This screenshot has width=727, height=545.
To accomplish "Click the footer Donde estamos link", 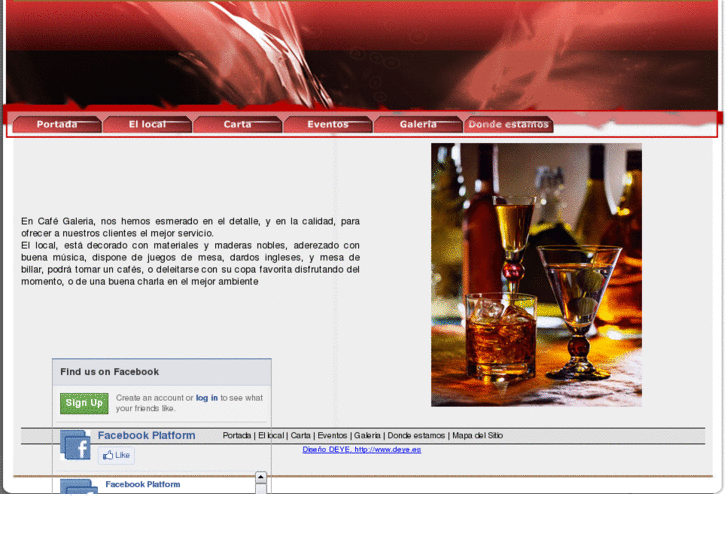I will point(416,436).
